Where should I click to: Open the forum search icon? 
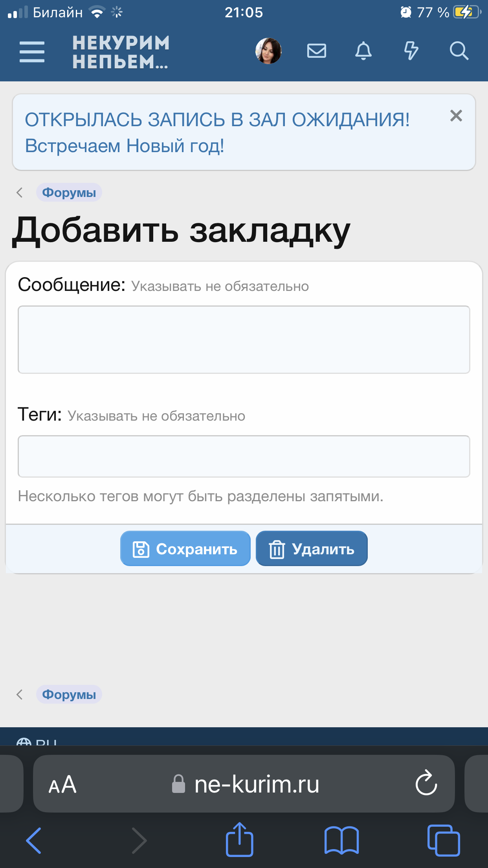click(x=459, y=51)
